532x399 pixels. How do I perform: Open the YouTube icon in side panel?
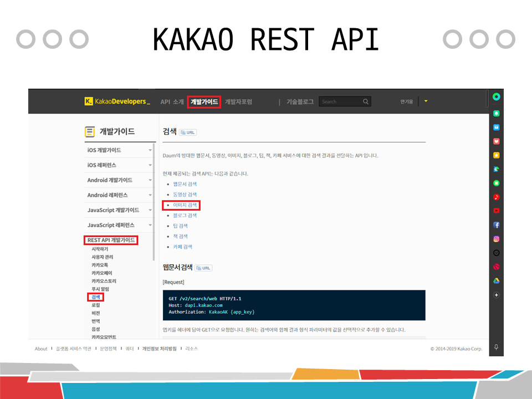[496, 211]
